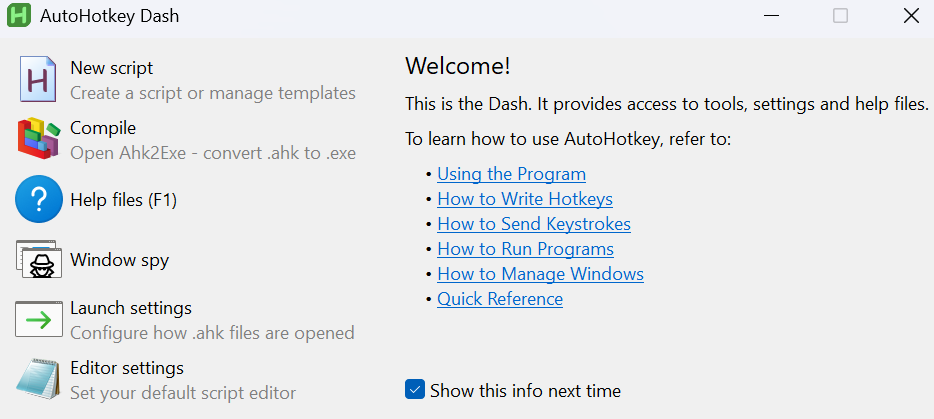Close the AutoHotkey Dash window
The image size is (934, 419).
click(x=911, y=15)
